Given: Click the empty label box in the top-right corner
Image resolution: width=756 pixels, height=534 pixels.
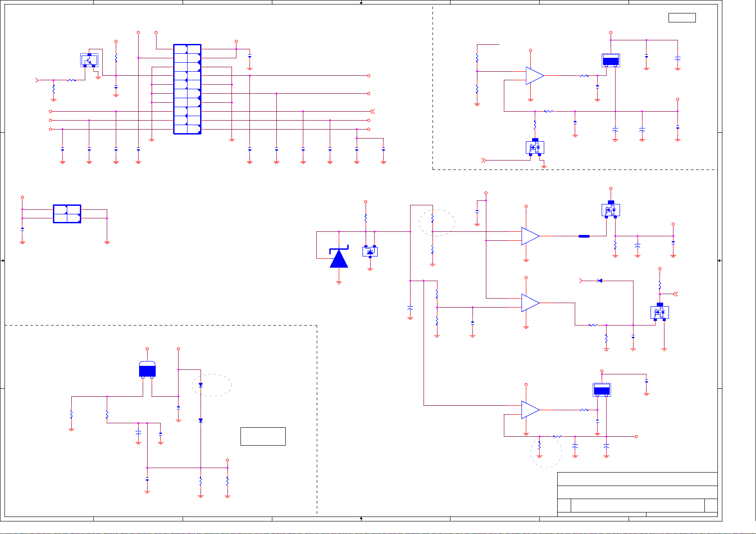Looking at the screenshot, I should 682,17.
